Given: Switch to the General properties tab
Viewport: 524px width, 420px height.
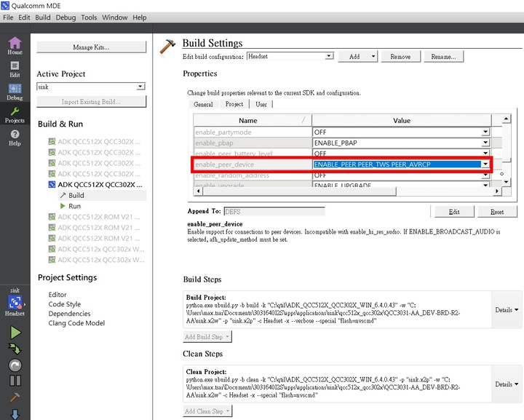Looking at the screenshot, I should click(x=203, y=104).
